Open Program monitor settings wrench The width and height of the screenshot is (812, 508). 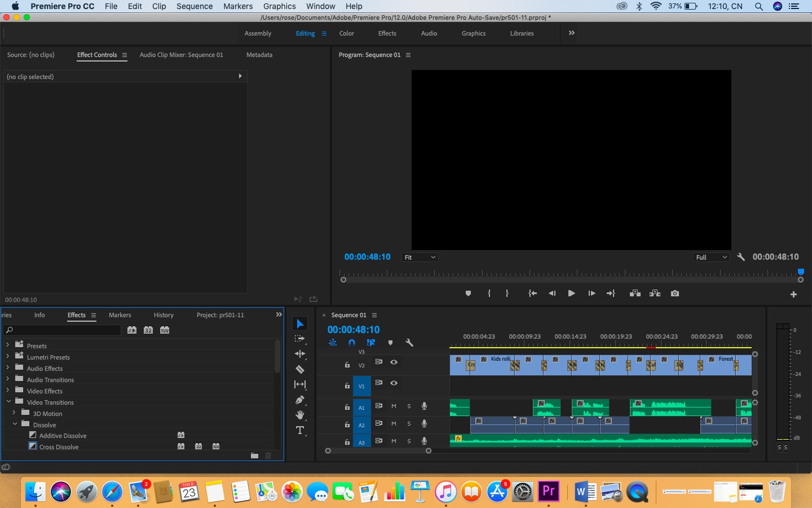[741, 257]
